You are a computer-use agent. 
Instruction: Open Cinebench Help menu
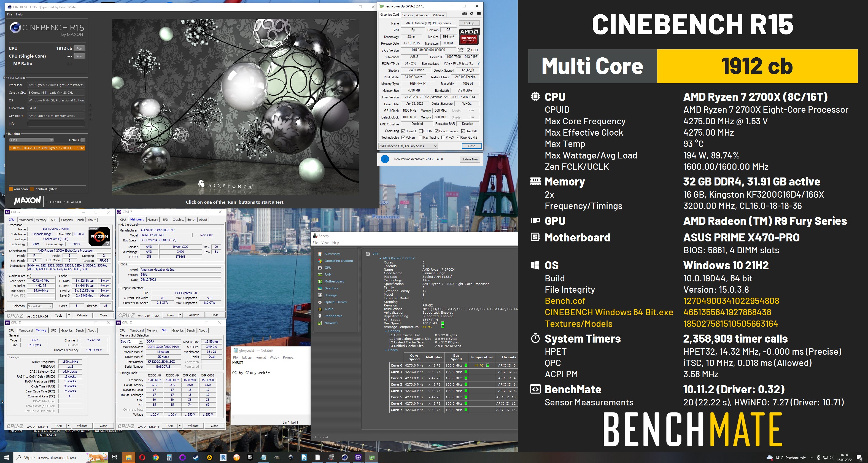(x=19, y=14)
